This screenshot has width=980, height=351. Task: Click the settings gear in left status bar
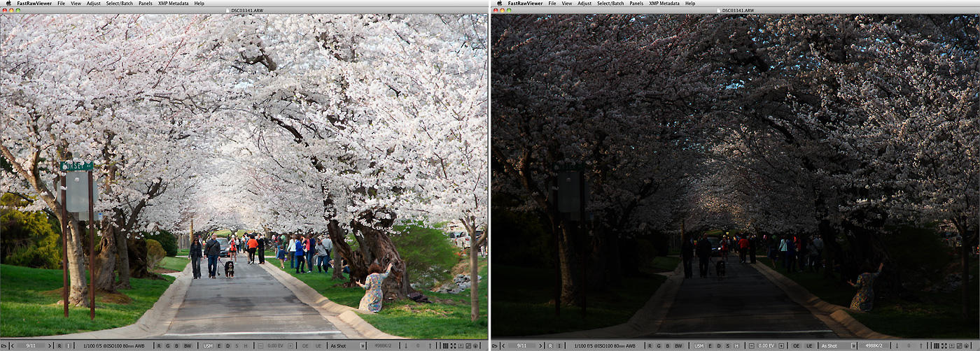click(x=476, y=345)
